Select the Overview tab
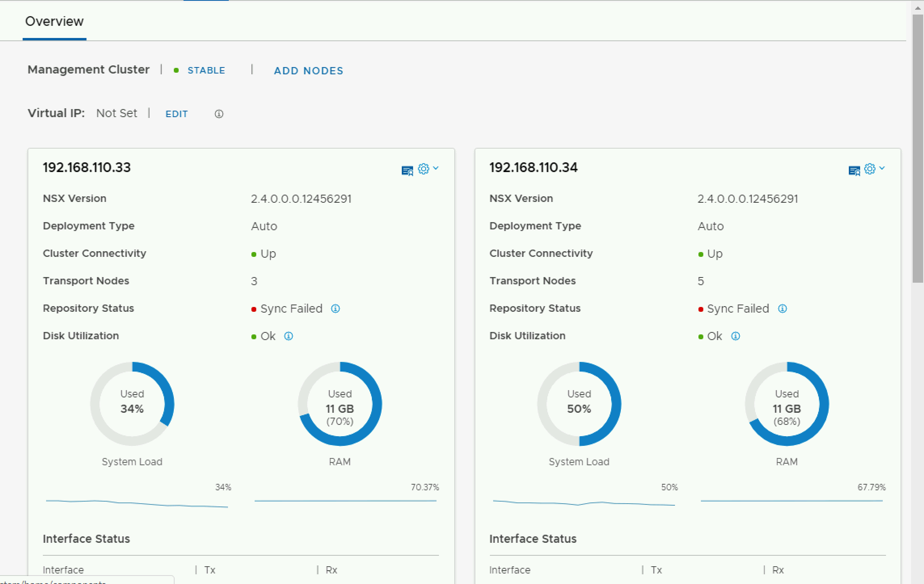 pyautogui.click(x=54, y=21)
